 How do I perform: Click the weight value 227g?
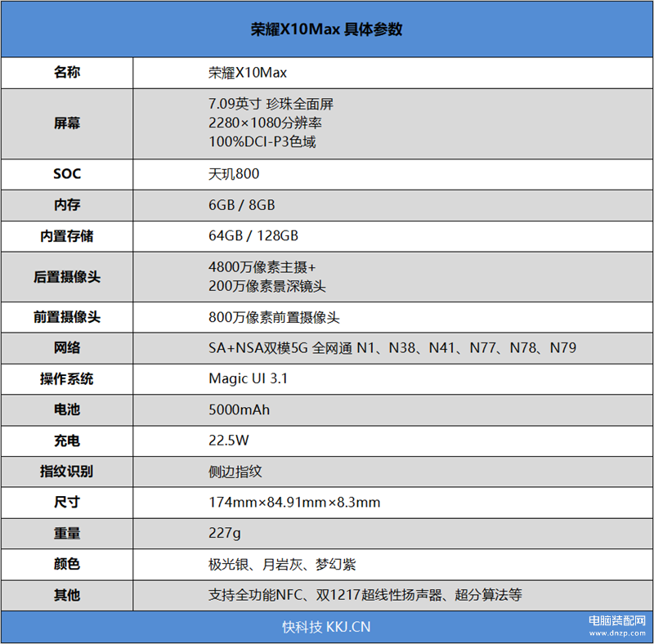pyautogui.click(x=225, y=533)
